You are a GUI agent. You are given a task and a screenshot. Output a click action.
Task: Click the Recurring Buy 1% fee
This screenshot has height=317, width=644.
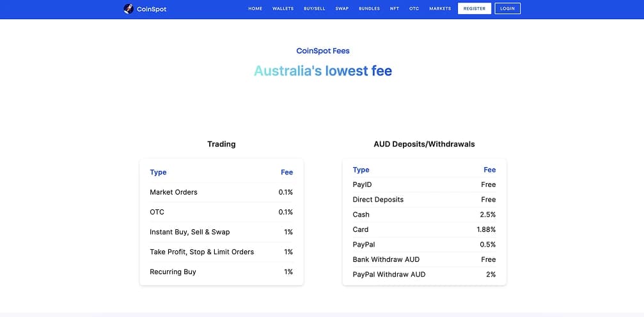coord(288,272)
